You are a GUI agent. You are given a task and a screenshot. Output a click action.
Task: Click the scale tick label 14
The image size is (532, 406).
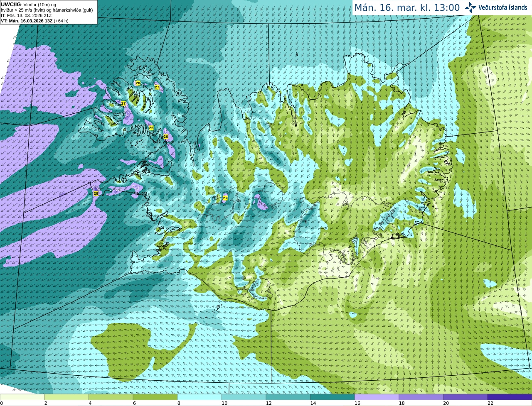(313, 403)
